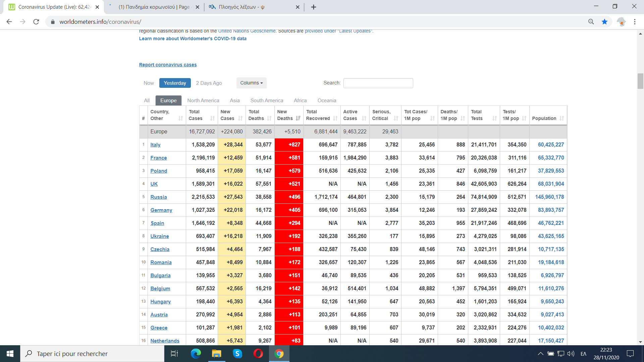Image resolution: width=644 pixels, height=362 pixels.
Task: Go forward to the next page
Action: click(22, 22)
